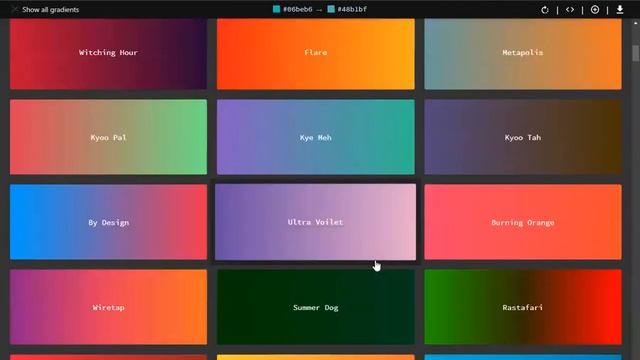
Task: Select the Kyoo Tah gradient card
Action: click(523, 137)
